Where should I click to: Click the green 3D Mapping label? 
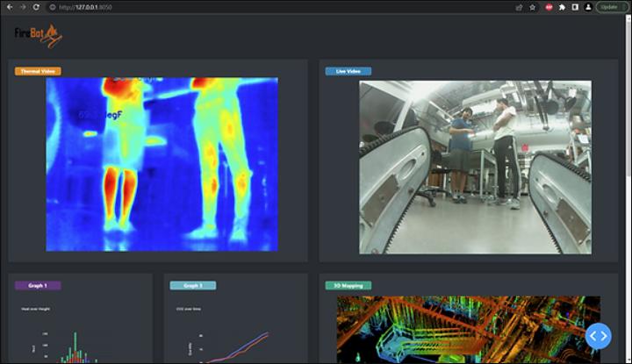coord(348,285)
